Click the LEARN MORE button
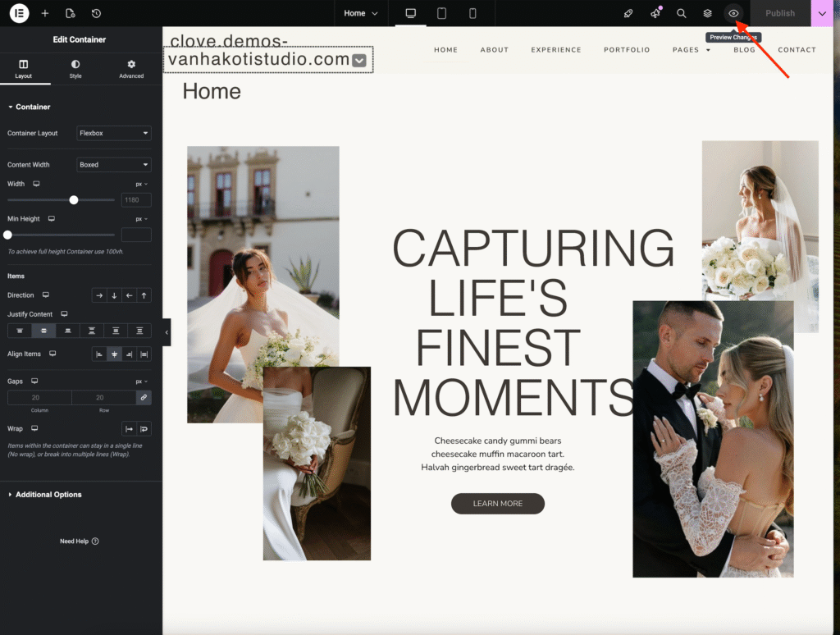 pyautogui.click(x=497, y=504)
